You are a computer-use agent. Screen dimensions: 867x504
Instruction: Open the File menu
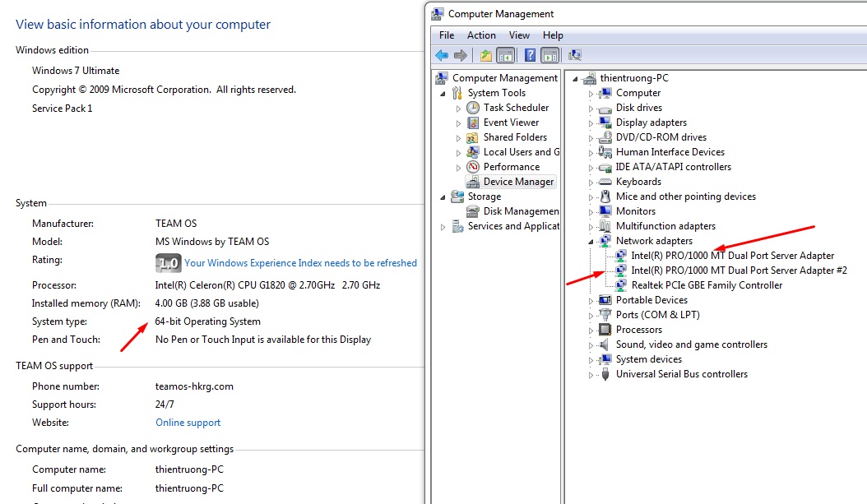pos(447,35)
